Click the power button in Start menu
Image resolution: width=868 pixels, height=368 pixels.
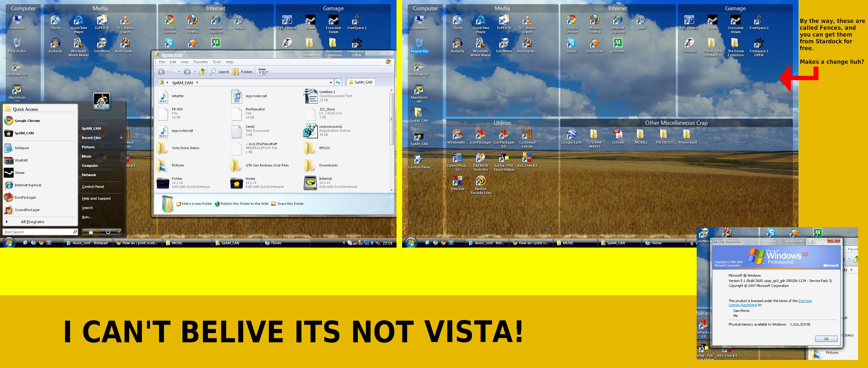pos(108,232)
